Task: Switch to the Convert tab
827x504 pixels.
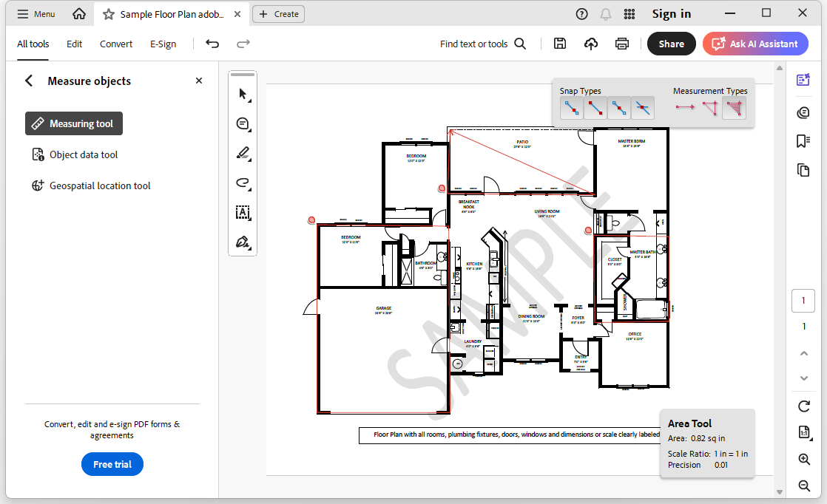Action: click(x=115, y=44)
